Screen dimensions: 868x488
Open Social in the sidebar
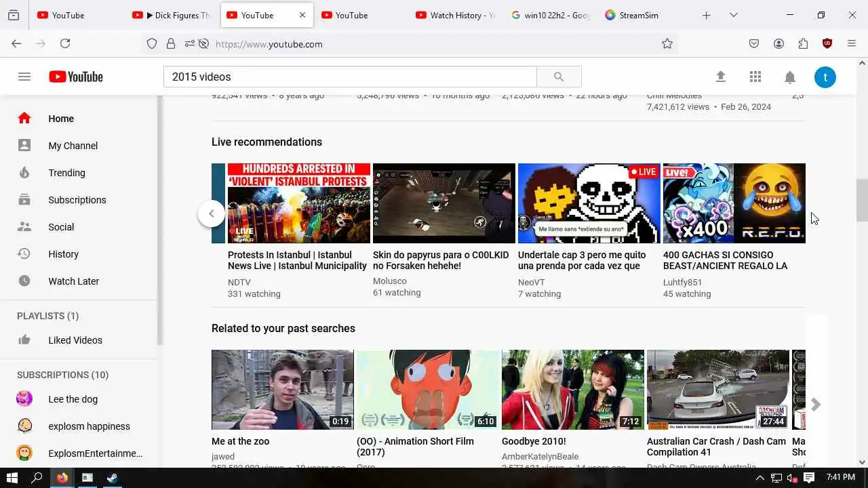point(79,227)
